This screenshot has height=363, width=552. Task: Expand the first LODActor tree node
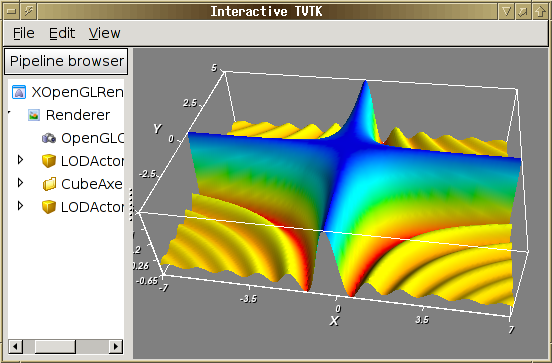(20, 160)
